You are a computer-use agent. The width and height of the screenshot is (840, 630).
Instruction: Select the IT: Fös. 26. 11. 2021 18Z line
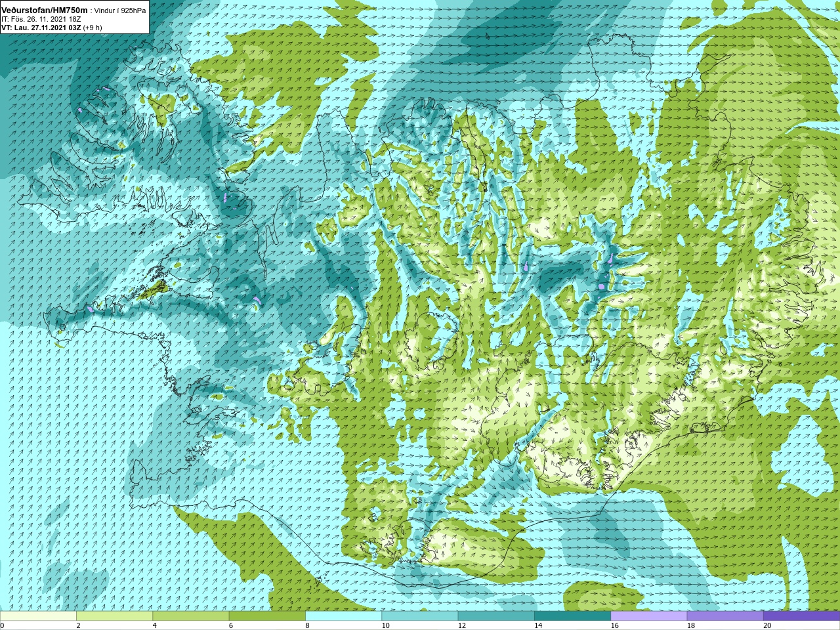pyautogui.click(x=41, y=20)
